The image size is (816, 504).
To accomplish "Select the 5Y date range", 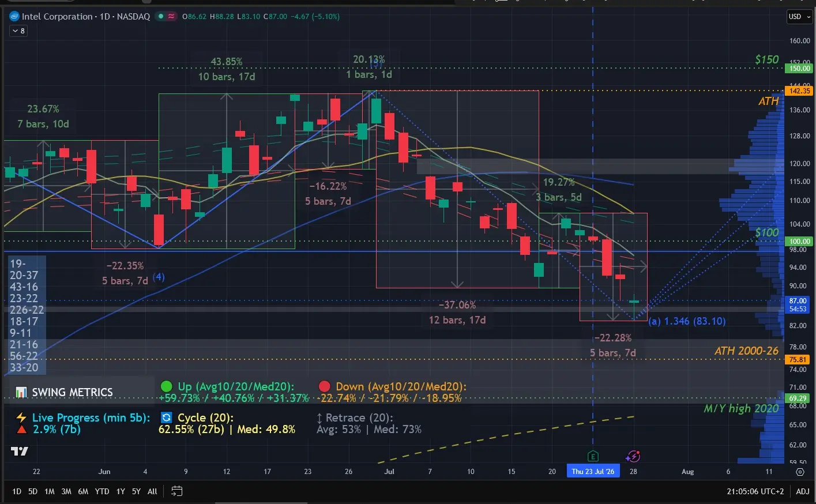I will [x=136, y=491].
